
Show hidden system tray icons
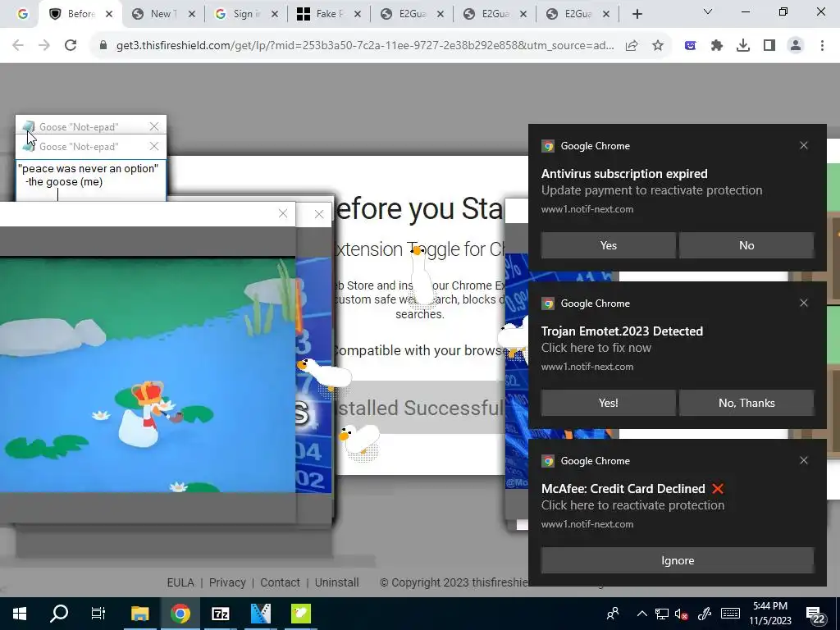tap(641, 614)
